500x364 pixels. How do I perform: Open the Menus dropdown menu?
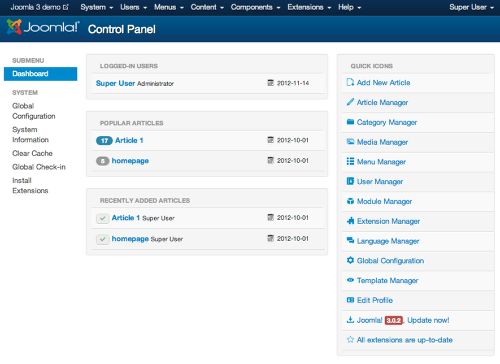[169, 7]
